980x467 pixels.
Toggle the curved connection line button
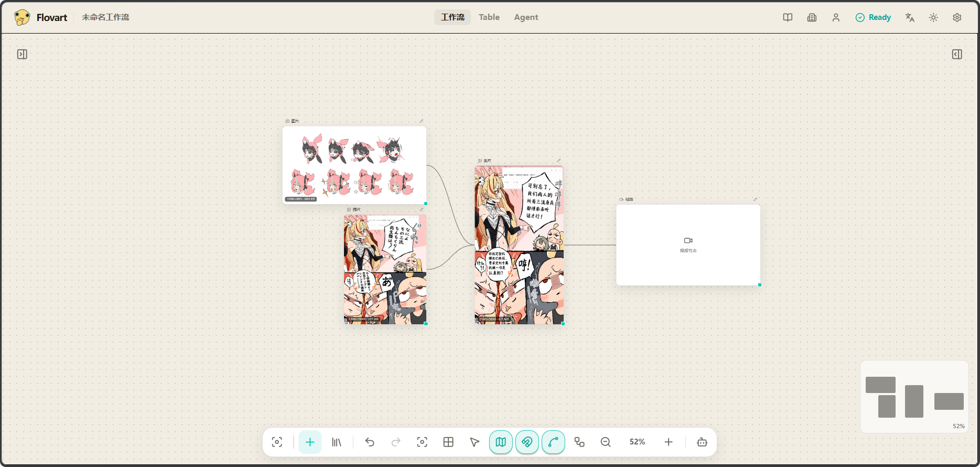553,442
